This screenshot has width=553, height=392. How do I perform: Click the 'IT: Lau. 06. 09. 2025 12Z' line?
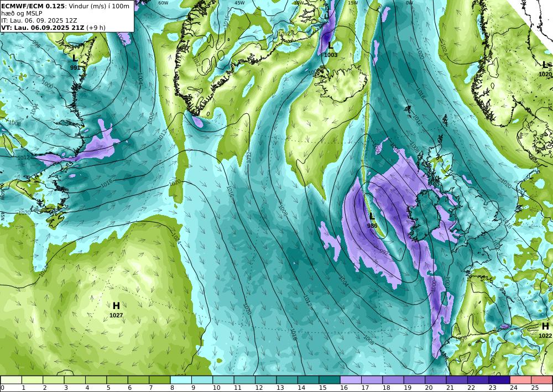coord(38,20)
